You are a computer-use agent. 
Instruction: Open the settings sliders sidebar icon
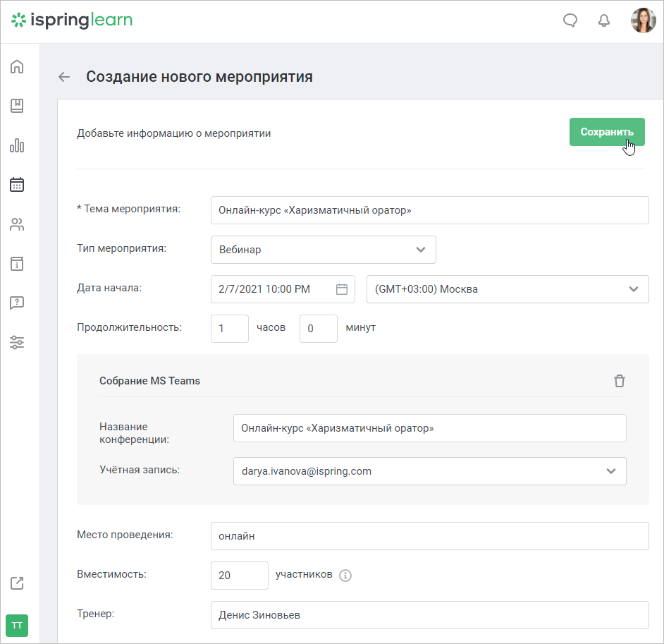17,342
